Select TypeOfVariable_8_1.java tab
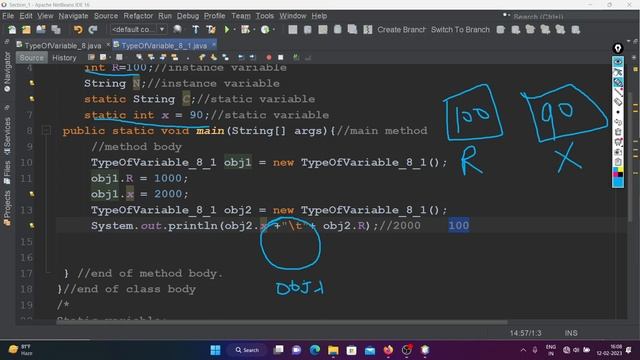640x360 pixels. 164,45
